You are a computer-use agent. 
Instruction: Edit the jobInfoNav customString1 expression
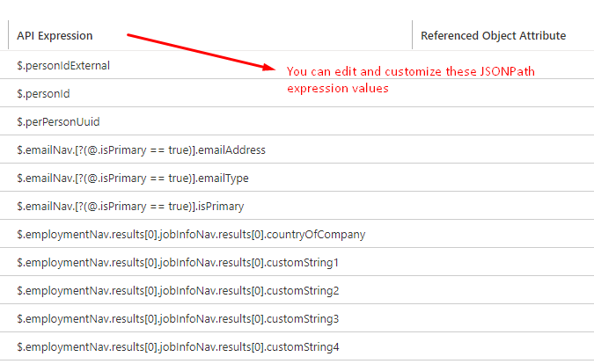[x=178, y=262]
